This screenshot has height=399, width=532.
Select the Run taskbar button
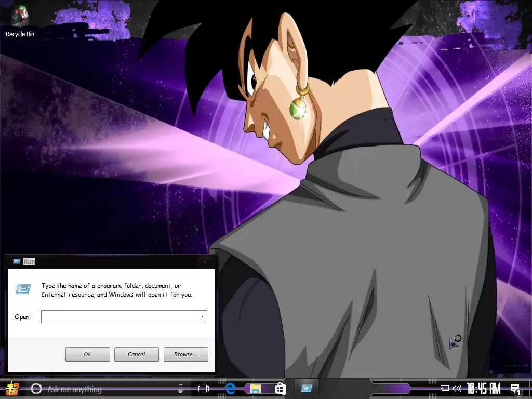[307, 388]
